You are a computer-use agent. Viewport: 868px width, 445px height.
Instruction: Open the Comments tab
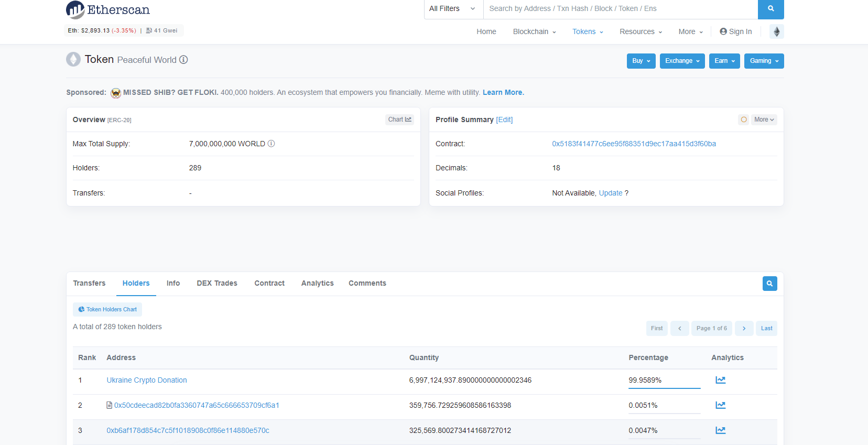pyautogui.click(x=367, y=283)
